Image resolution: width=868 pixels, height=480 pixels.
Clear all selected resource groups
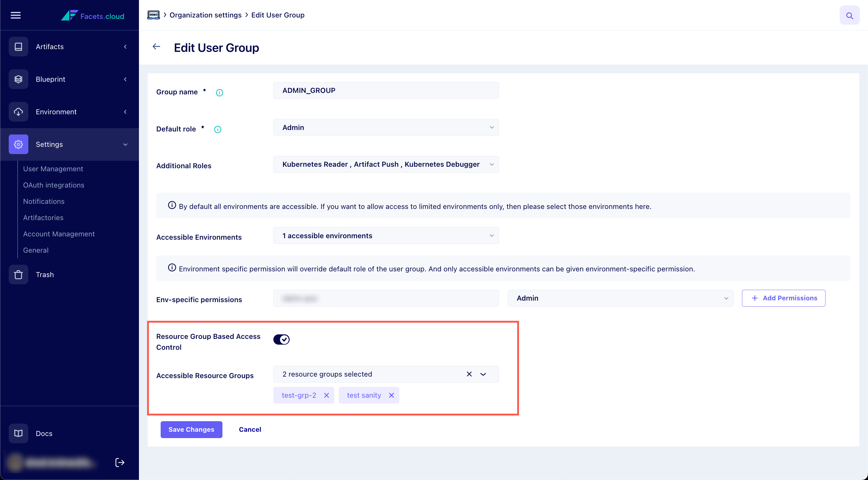(x=469, y=374)
